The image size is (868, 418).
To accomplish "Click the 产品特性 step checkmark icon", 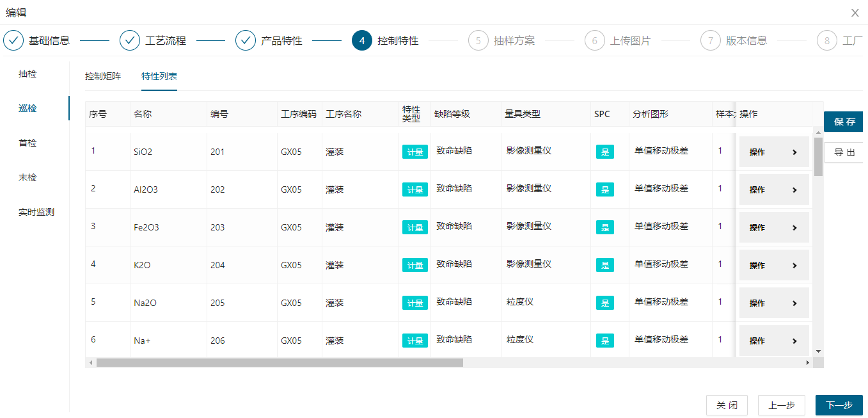I will point(246,40).
